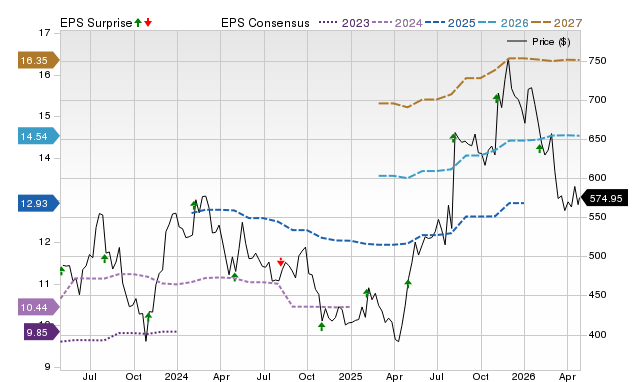The height and width of the screenshot is (382, 640).
Task: Toggle the 2027 consensus legend entry
Action: [x=556, y=23]
